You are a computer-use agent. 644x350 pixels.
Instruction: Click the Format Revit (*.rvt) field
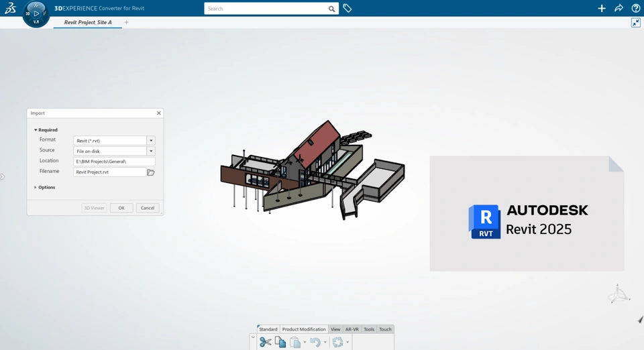coord(109,141)
